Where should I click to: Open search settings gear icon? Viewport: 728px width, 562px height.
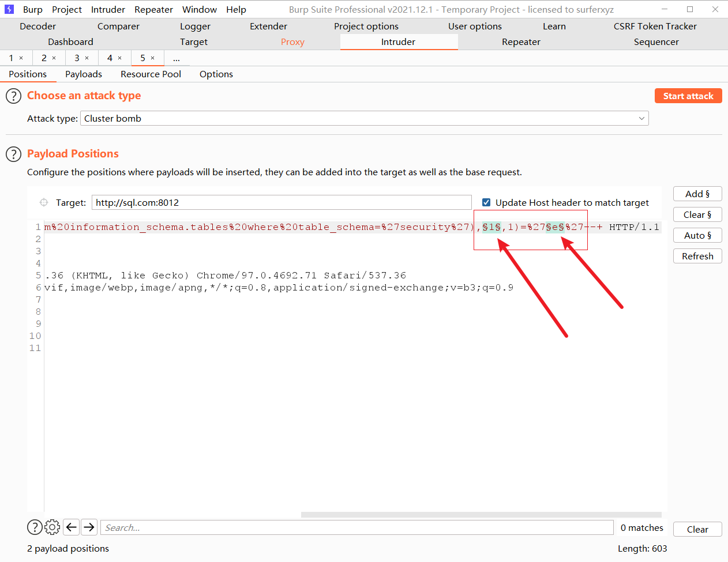coord(52,527)
